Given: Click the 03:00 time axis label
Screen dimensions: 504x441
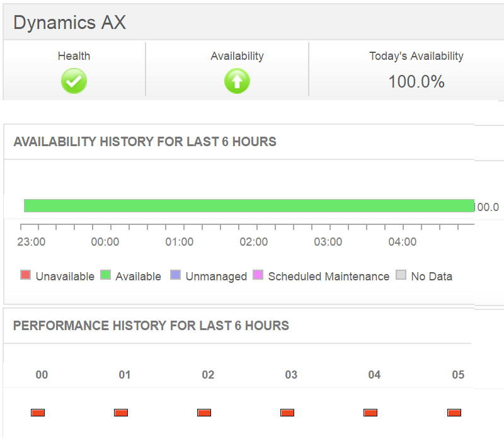Looking at the screenshot, I should (328, 242).
